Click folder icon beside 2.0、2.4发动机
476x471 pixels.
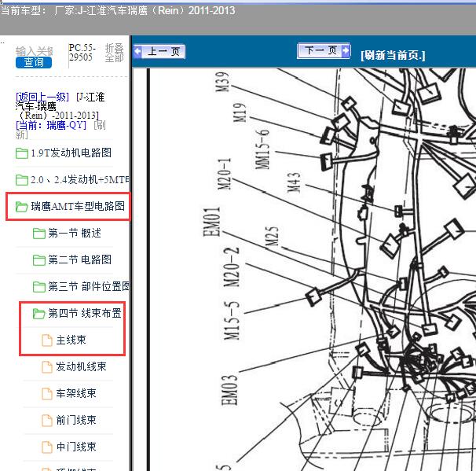(22, 179)
